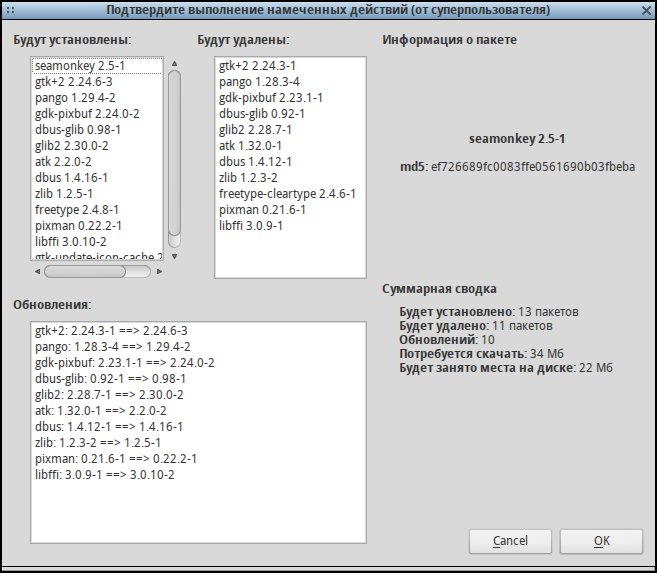The image size is (657, 573).
Task: Select pixman 0.21.6-1 in removal list
Action: pos(290,209)
